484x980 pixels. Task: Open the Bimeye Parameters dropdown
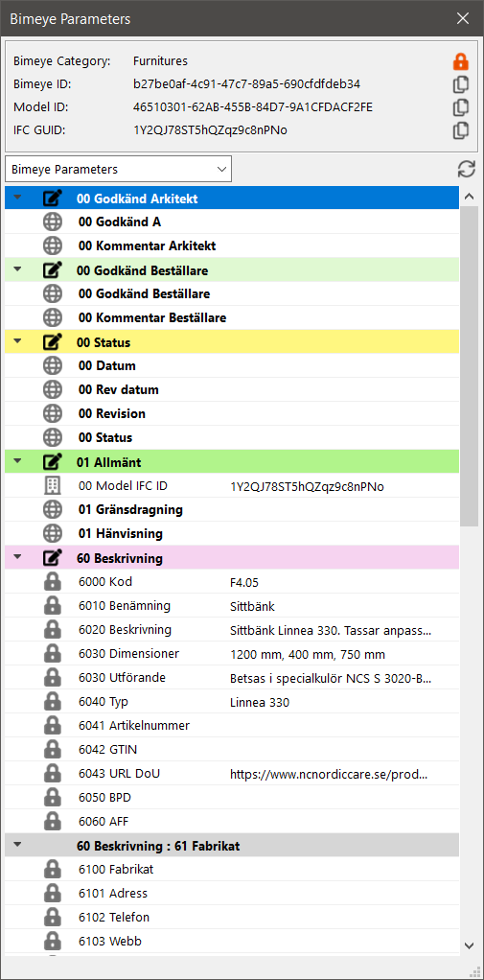[118, 169]
